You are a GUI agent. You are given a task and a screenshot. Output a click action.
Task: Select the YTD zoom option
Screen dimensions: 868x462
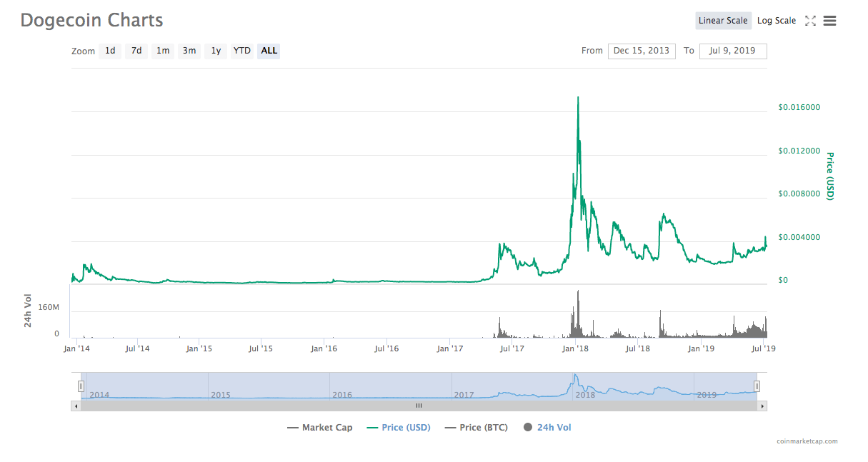(x=242, y=51)
